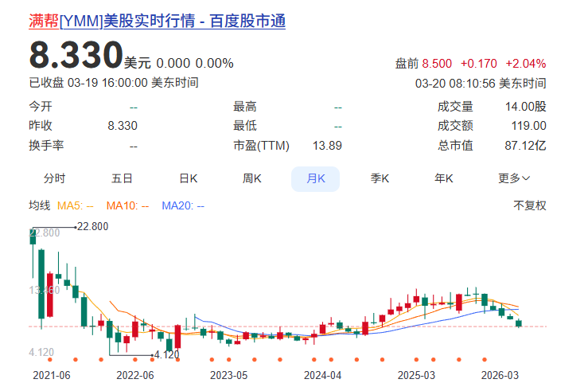Viewport: 588px width, 387px height.
Task: Click the 换手率 label
Action: 46,145
